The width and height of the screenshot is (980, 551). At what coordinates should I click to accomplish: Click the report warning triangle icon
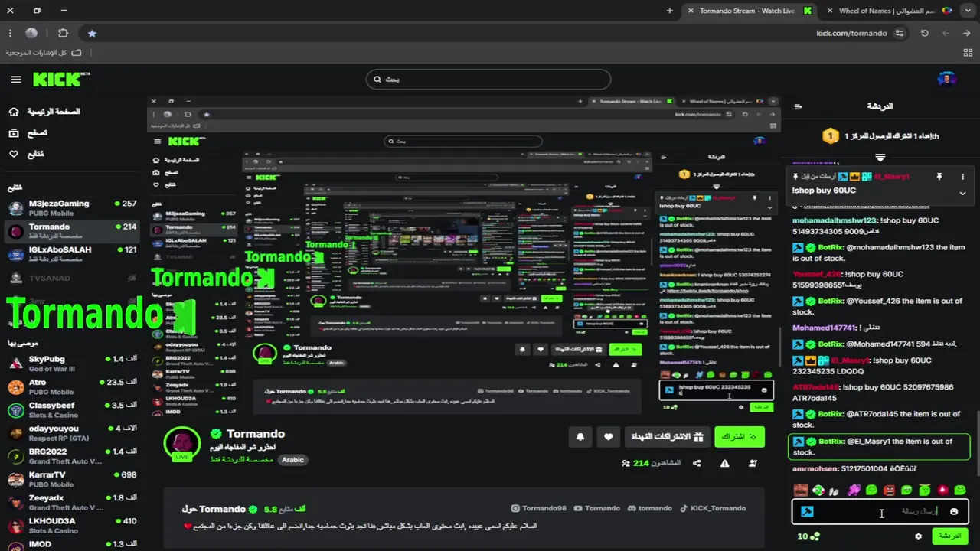(x=725, y=463)
